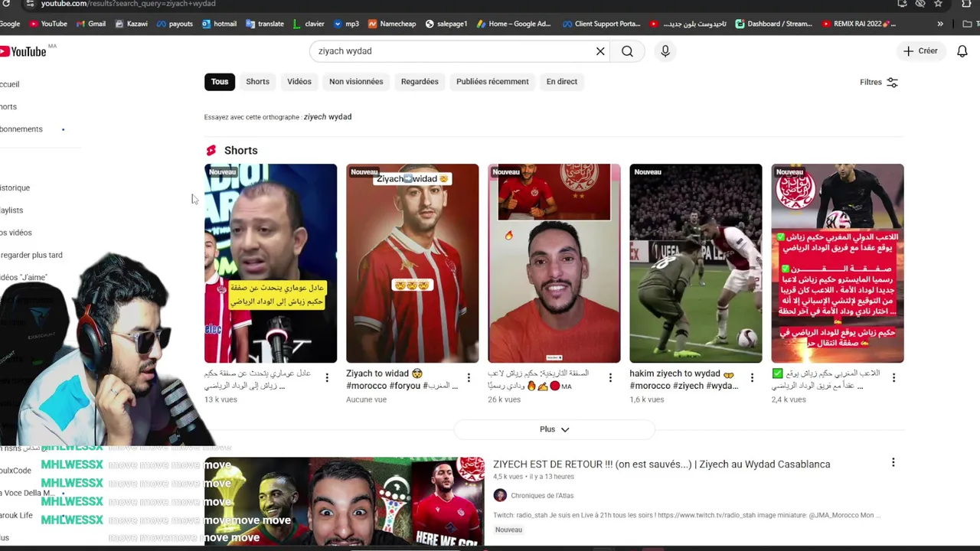Open the first Short thumbnail with microphone man
The width and height of the screenshot is (980, 551).
pyautogui.click(x=270, y=263)
